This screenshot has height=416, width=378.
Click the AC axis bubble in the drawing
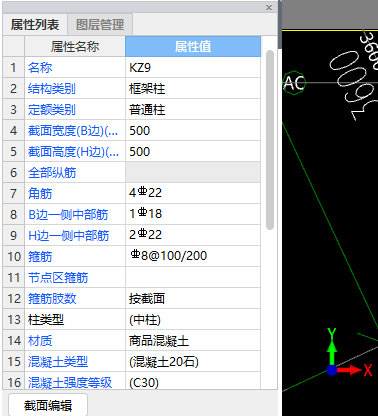click(x=294, y=83)
